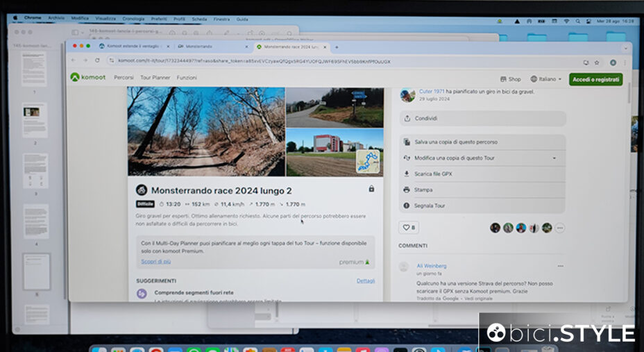This screenshot has height=352, width=644.
Task: Click the Apple menu icon
Action: (x=15, y=19)
